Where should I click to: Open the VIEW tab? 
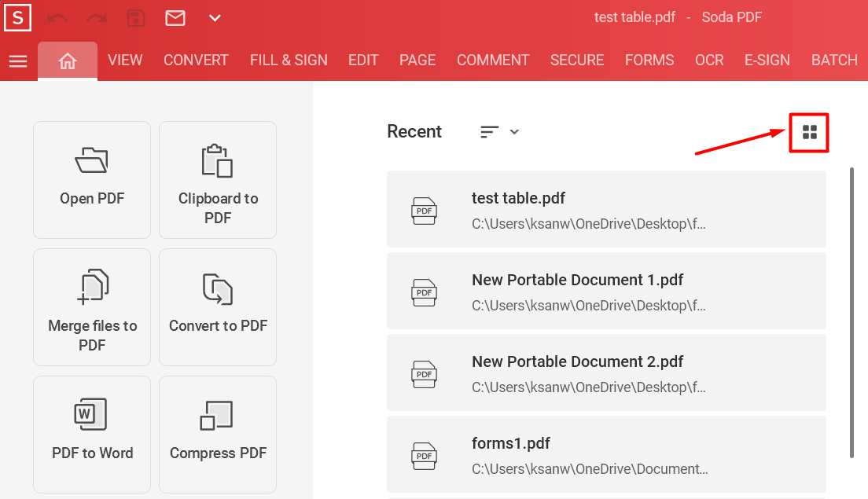(x=125, y=60)
